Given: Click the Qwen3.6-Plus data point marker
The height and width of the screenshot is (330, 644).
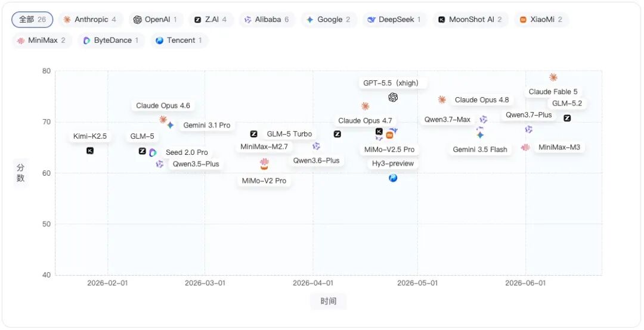Looking at the screenshot, I should [316, 146].
